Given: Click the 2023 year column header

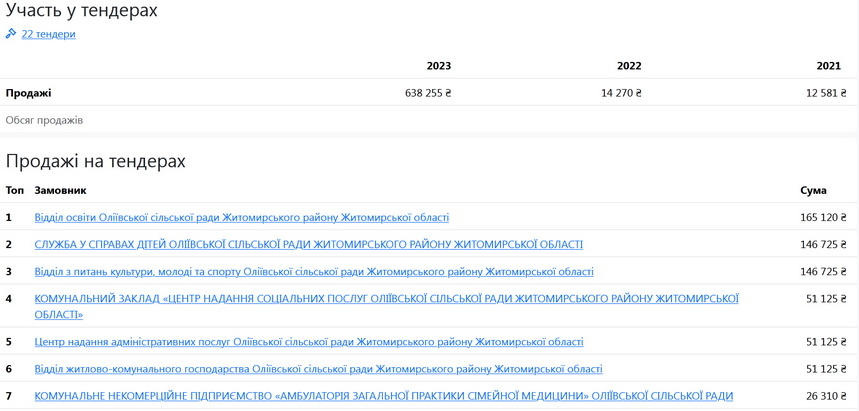Looking at the screenshot, I should 438,66.
